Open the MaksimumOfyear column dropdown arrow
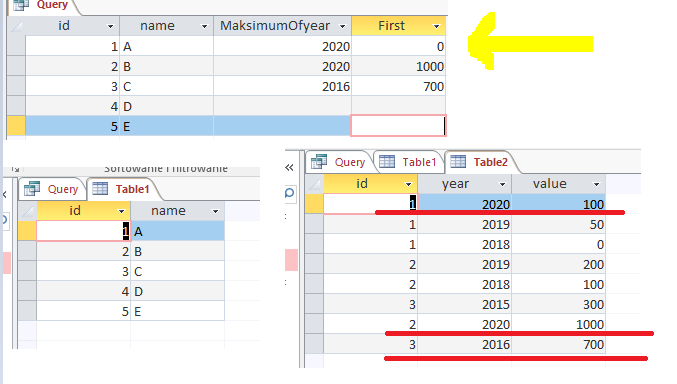The height and width of the screenshot is (384, 677). tap(342, 26)
